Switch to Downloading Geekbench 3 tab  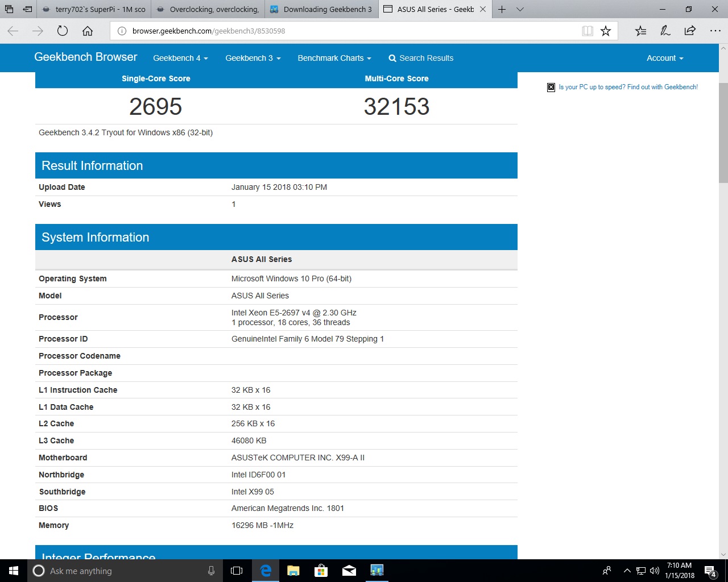[x=322, y=9]
